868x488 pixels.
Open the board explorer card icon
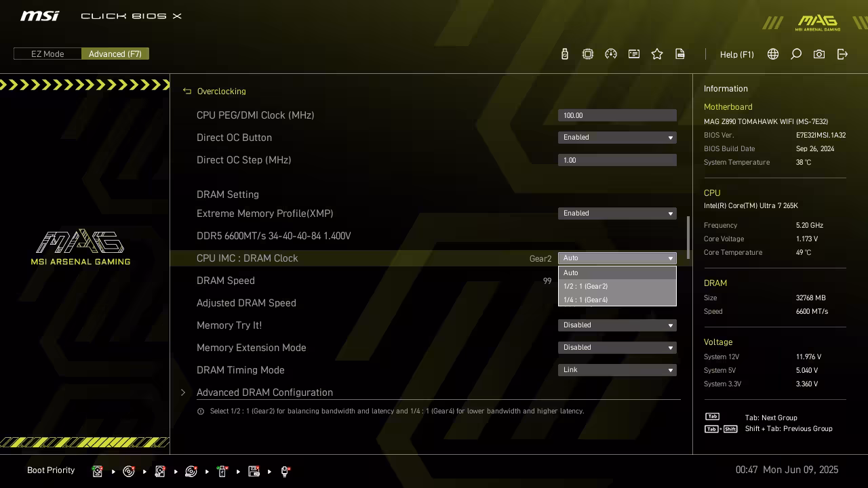[x=634, y=54]
